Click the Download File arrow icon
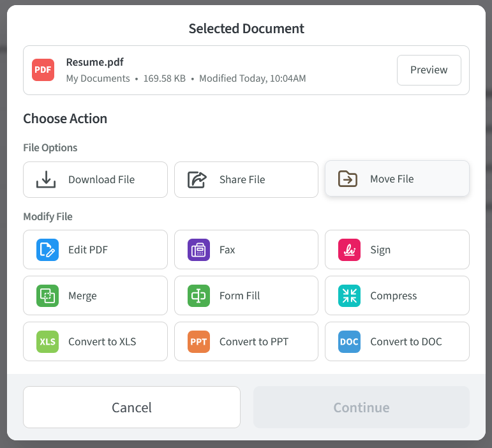The width and height of the screenshot is (492, 448). [46, 180]
